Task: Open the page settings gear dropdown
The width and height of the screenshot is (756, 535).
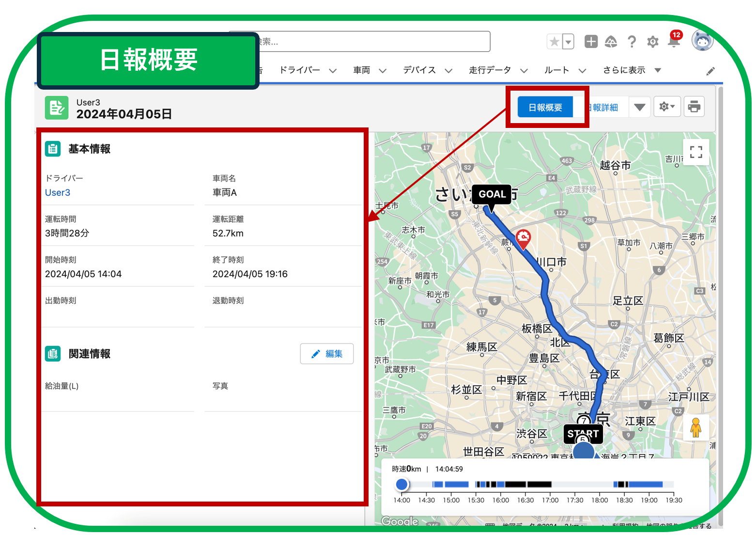Action: pos(667,107)
